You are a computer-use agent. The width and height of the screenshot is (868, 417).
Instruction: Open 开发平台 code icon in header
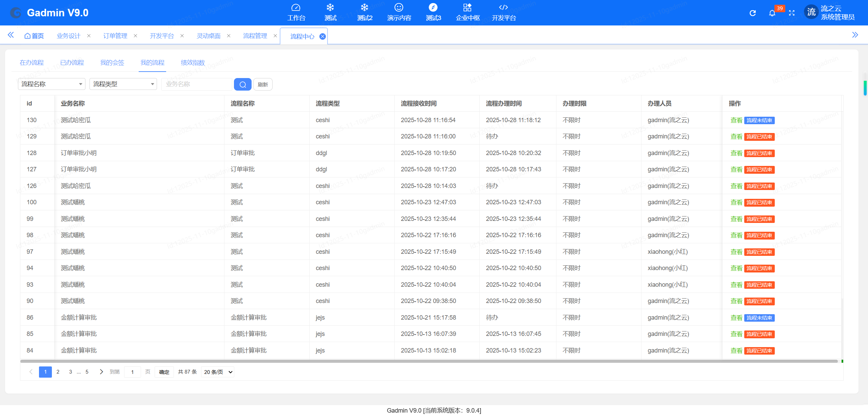(504, 8)
